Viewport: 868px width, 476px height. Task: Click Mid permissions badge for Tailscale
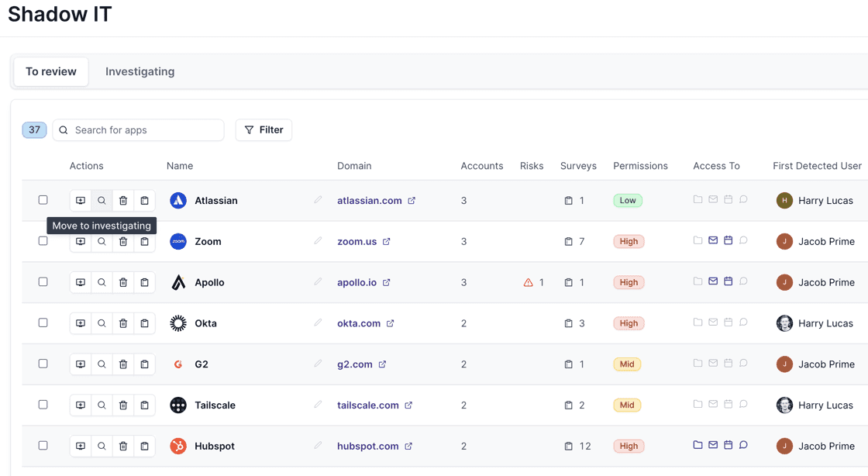click(627, 405)
